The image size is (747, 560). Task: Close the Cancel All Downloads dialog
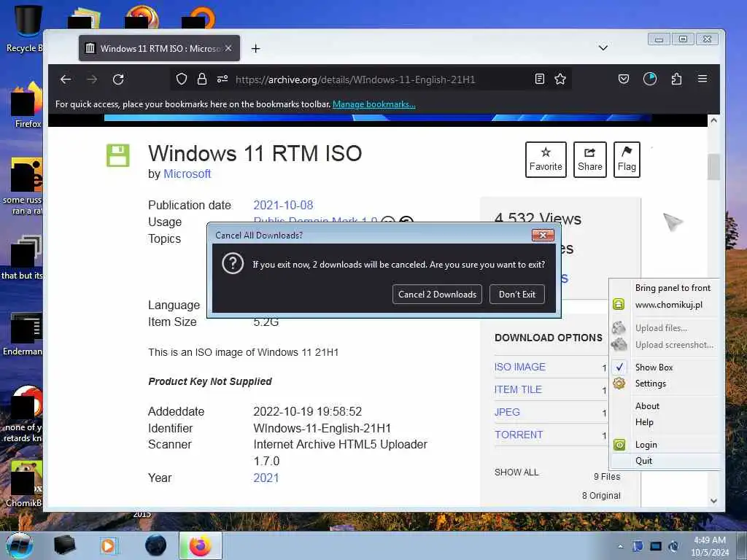coord(543,236)
